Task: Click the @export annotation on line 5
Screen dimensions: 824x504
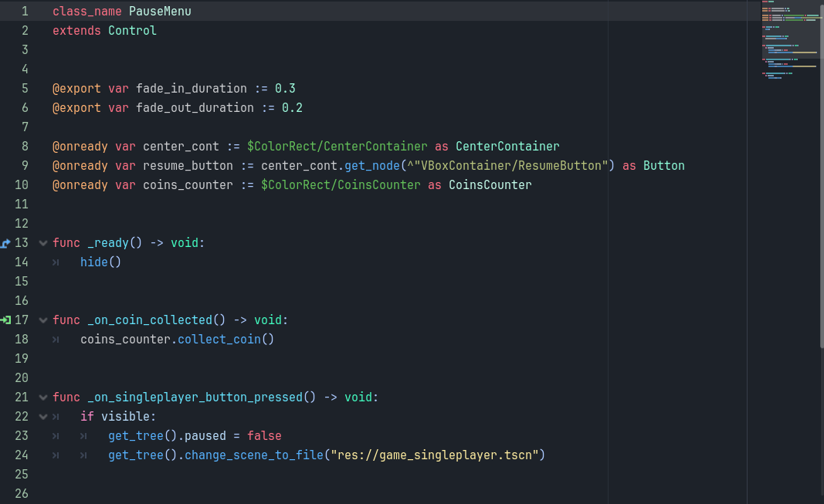Action: 76,88
